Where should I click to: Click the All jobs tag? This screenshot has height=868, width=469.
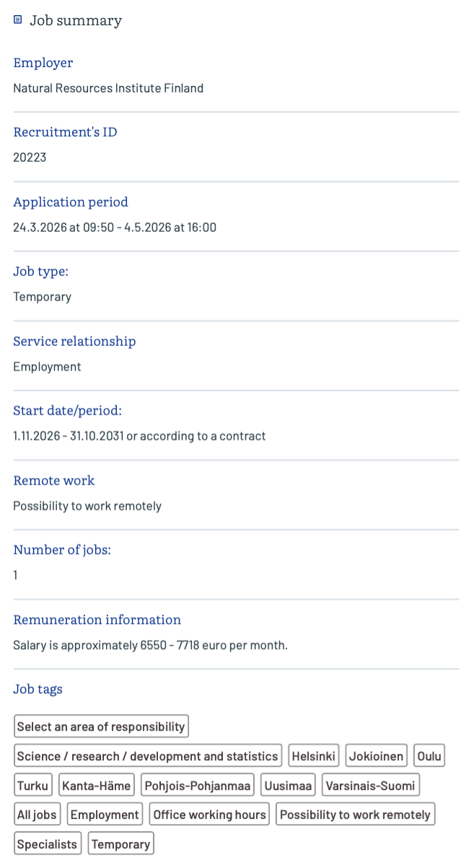(x=37, y=815)
